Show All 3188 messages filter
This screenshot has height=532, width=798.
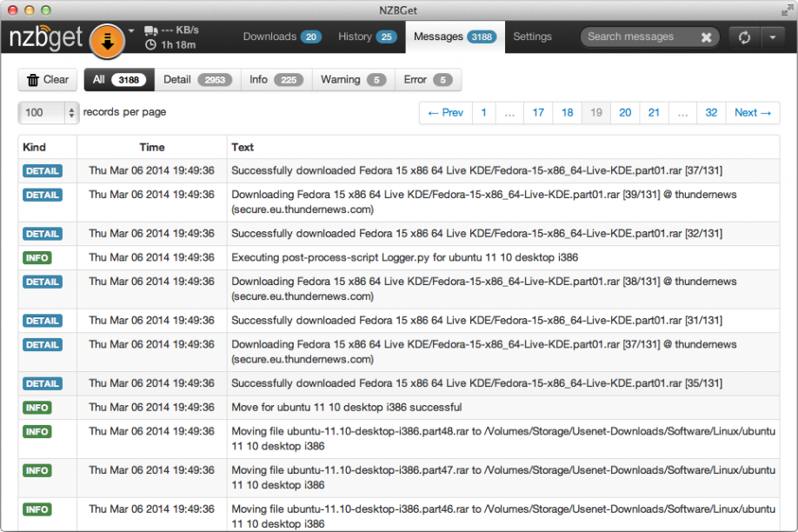(x=119, y=80)
